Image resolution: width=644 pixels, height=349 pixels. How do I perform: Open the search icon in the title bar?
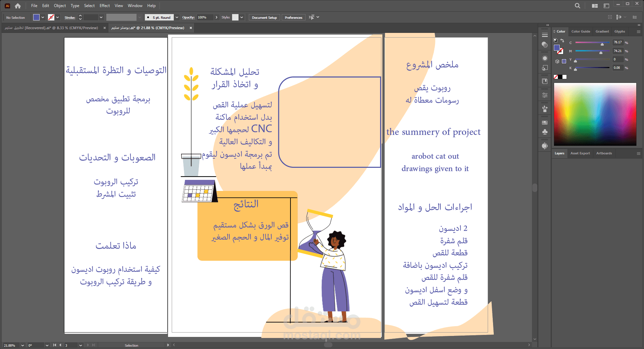tap(577, 6)
